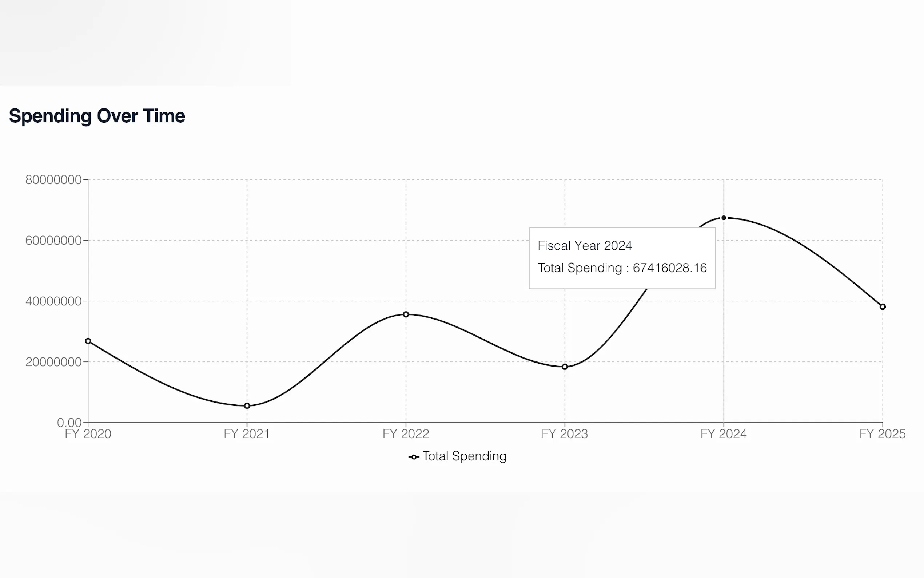
Task: Click the FY 2020 x-axis label
Action: pos(88,434)
